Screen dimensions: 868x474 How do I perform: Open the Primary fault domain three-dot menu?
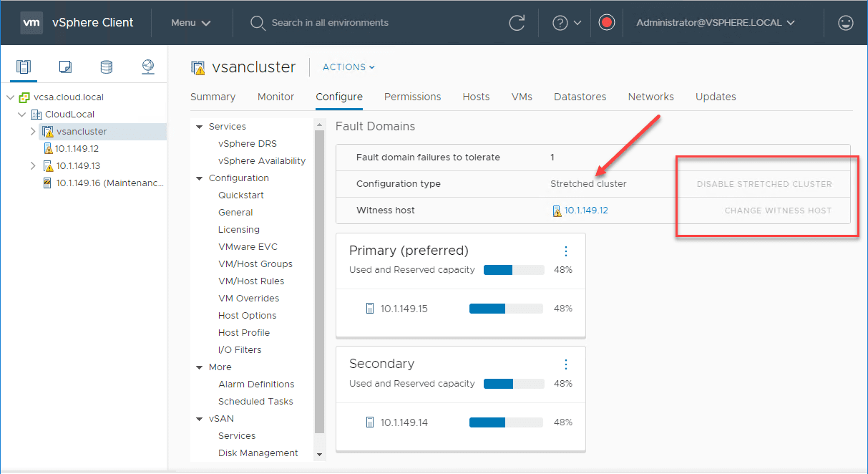pos(566,251)
